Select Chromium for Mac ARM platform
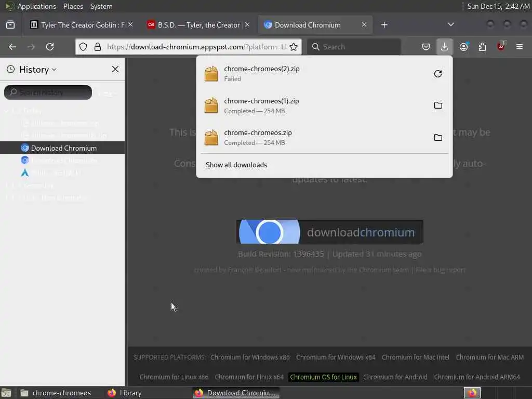The height and width of the screenshot is (399, 532). (x=489, y=357)
